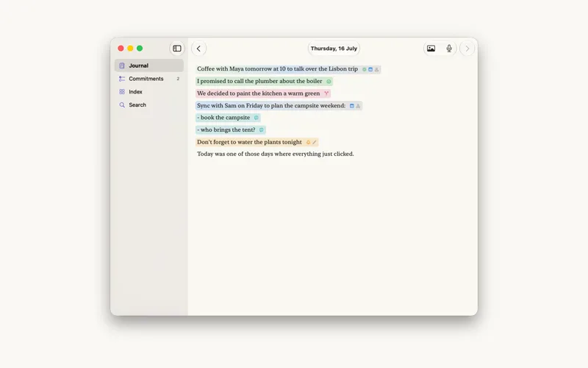The image size is (588, 368).
Task: Click the Commitments list icon
Action: click(x=122, y=79)
